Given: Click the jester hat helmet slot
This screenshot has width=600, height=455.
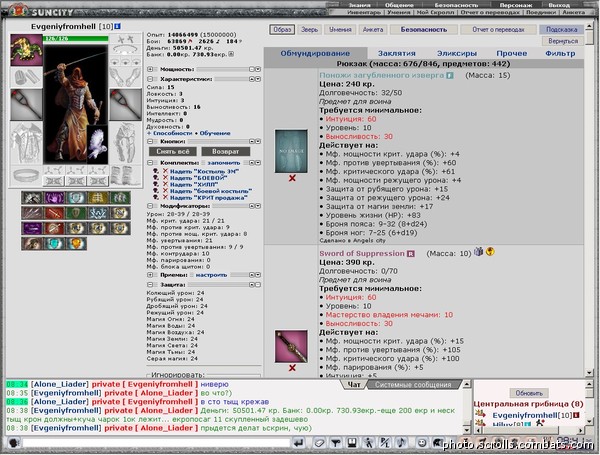Looking at the screenshot, I should click(x=26, y=50).
